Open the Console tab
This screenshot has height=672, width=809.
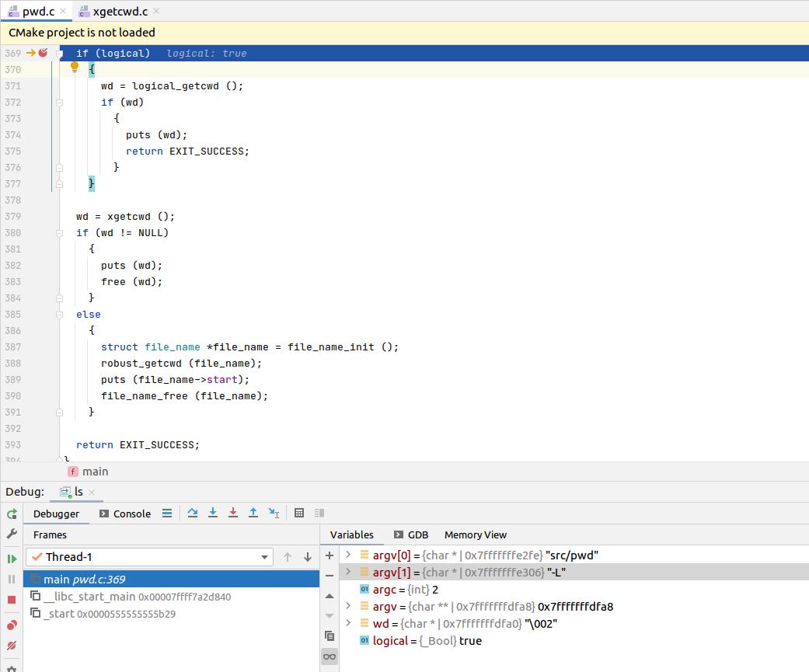[x=125, y=514]
